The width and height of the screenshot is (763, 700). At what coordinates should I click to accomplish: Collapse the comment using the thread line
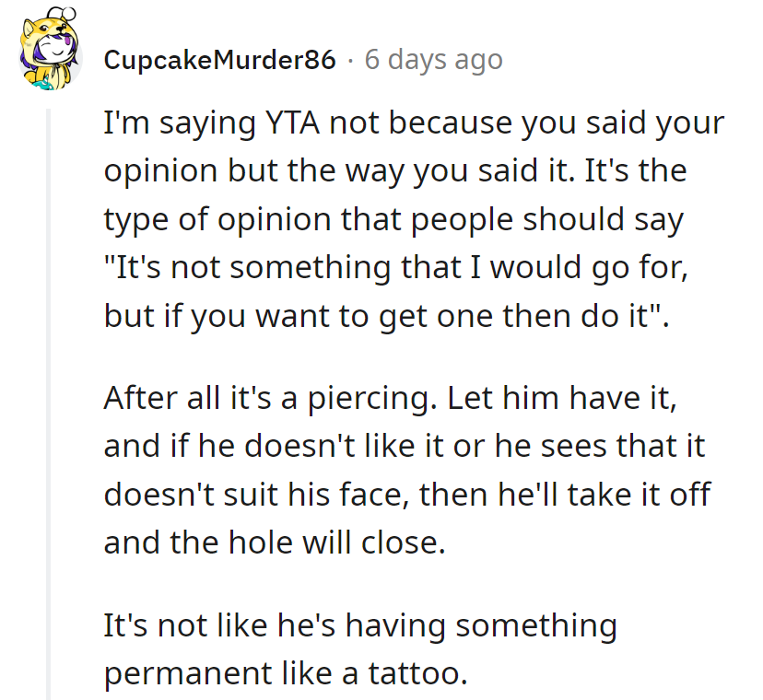48,396
